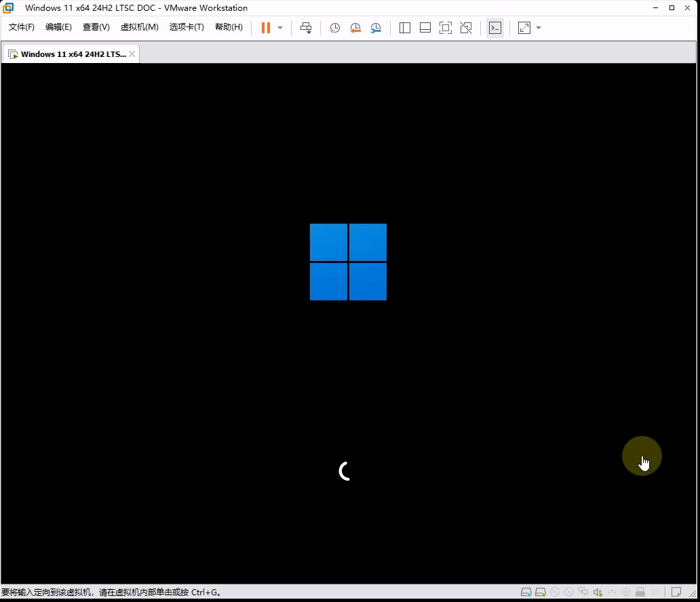
Task: Send Ctrl+Alt+Del to the virtual machine
Action: (x=306, y=28)
